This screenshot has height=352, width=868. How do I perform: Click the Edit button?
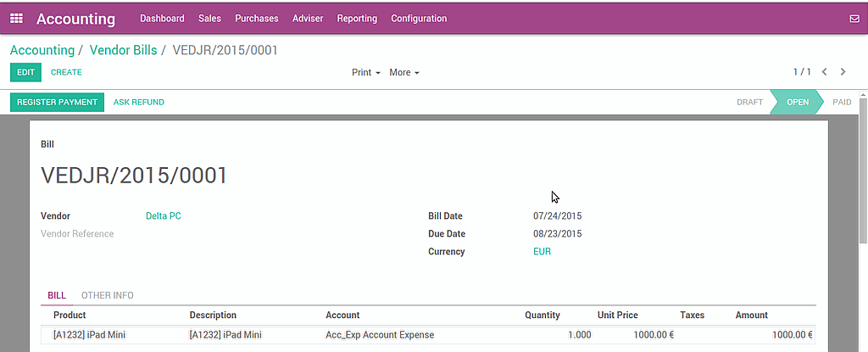click(25, 73)
